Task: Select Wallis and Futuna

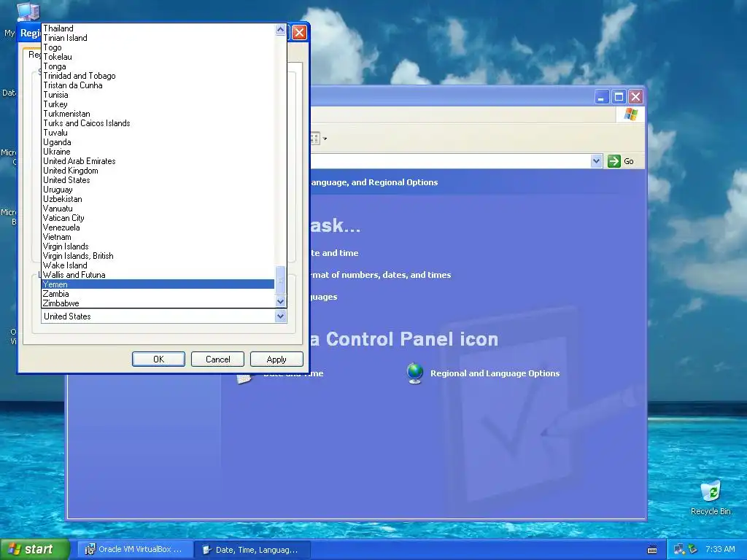Action: (158, 275)
